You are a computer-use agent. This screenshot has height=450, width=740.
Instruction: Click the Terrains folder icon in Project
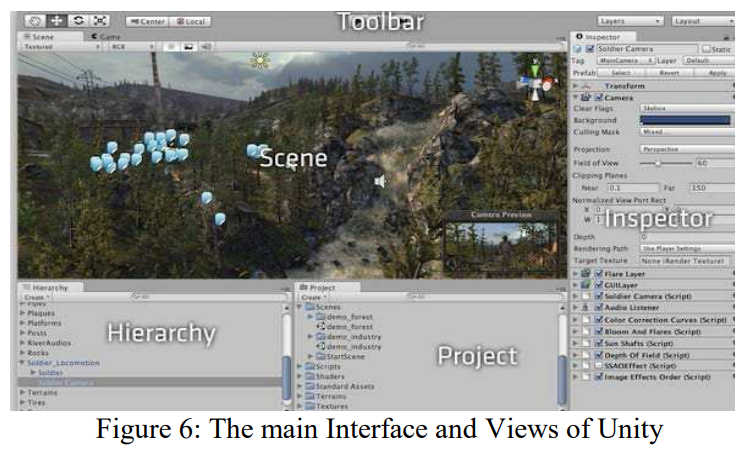coord(310,396)
